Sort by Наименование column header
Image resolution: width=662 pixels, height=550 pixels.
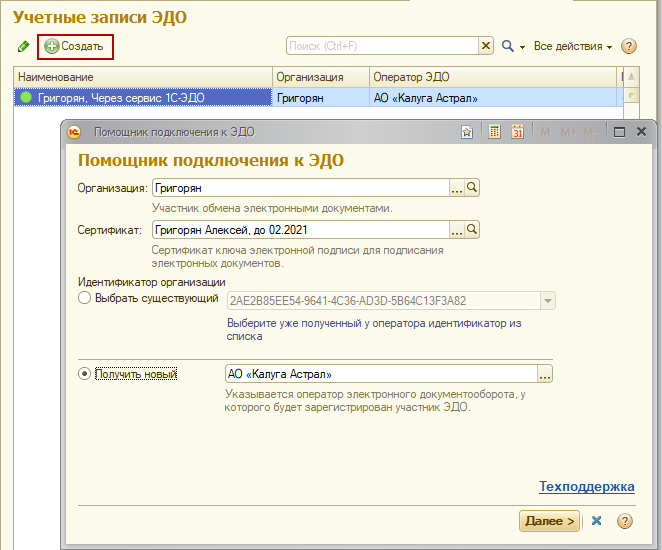pos(143,77)
